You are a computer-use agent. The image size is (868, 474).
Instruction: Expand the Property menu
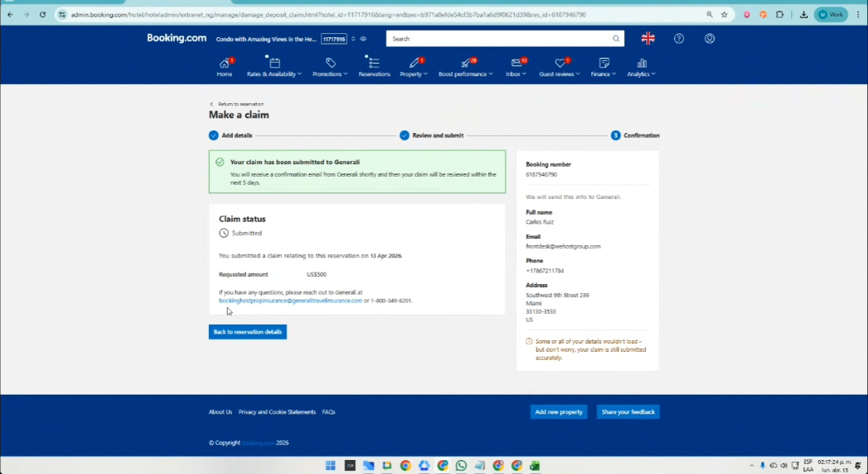(414, 67)
